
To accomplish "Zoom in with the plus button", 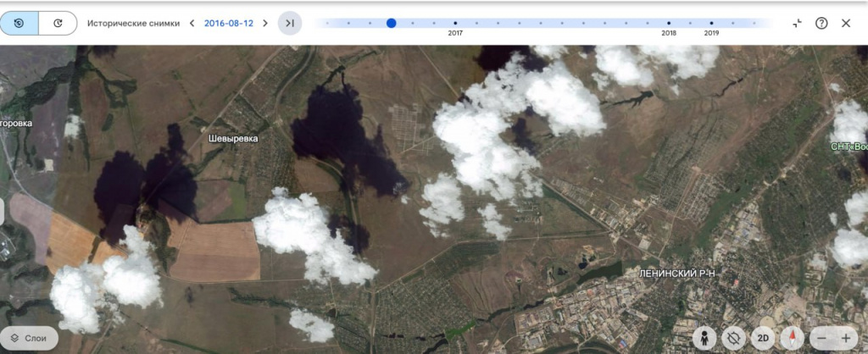I will click(845, 338).
